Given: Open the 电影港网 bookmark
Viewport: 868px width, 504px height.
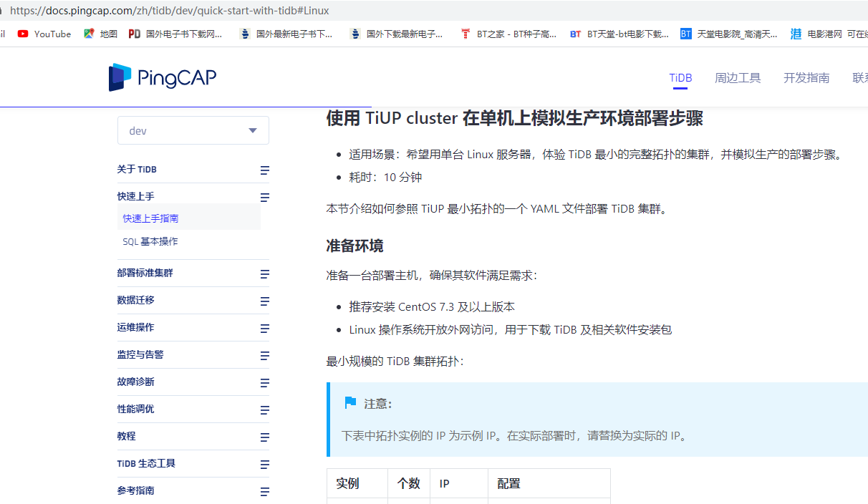Looking at the screenshot, I should (829, 34).
